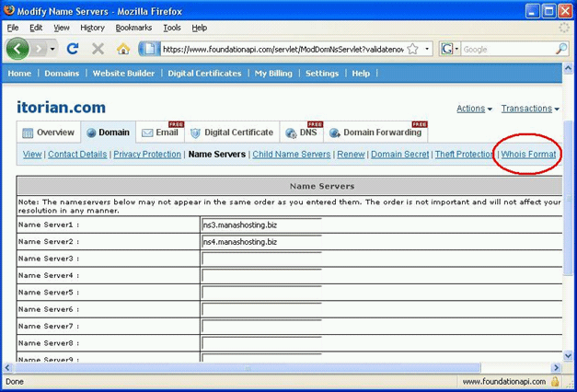Viewport: 577px width, 392px height.
Task: Click the empty Name Server7 field
Action: (x=261, y=327)
